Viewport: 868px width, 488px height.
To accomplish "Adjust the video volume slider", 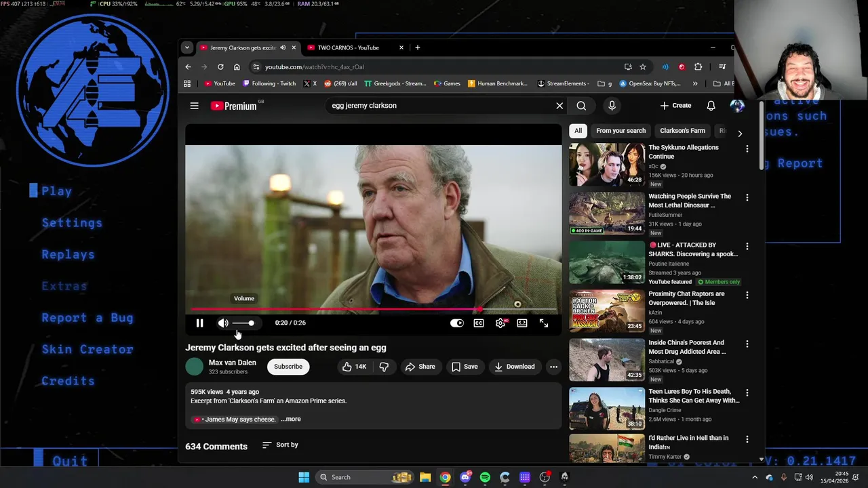I will (x=243, y=323).
